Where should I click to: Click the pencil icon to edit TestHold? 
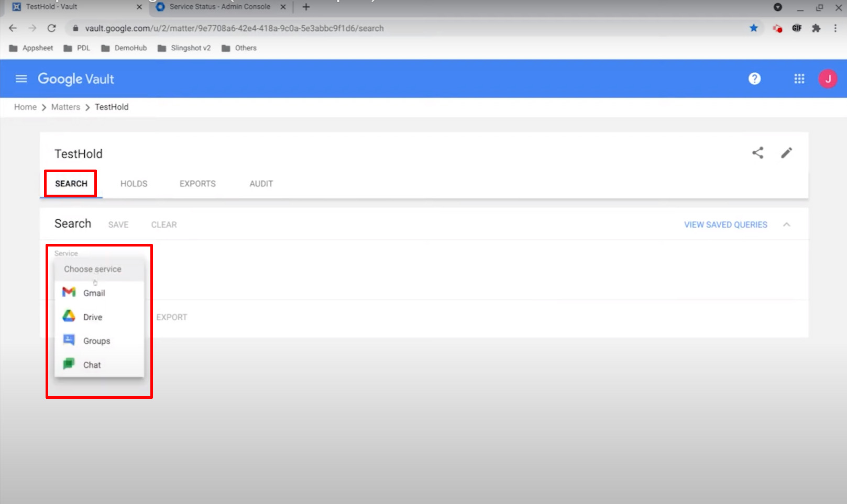pyautogui.click(x=786, y=153)
